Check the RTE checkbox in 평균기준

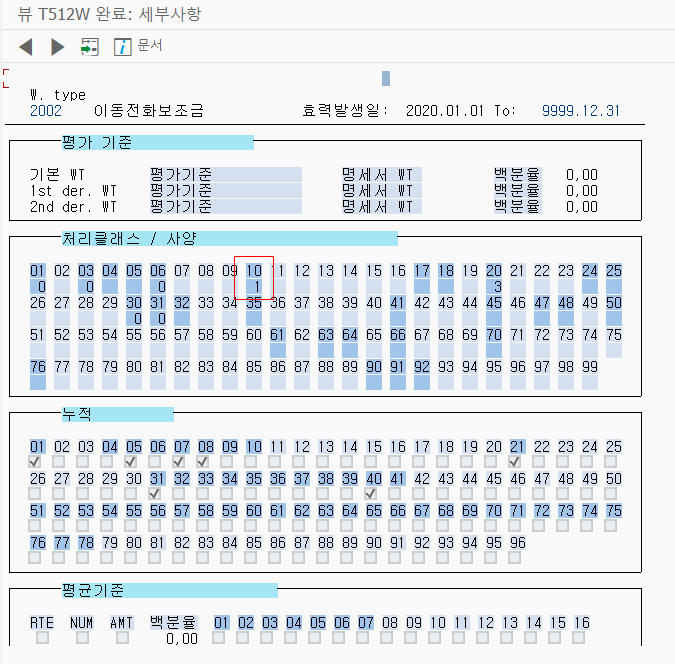[42, 638]
